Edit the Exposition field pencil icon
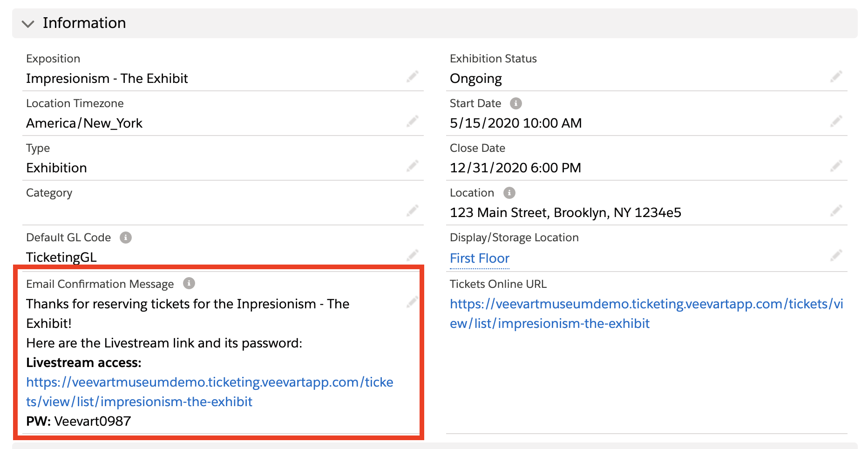 tap(412, 76)
